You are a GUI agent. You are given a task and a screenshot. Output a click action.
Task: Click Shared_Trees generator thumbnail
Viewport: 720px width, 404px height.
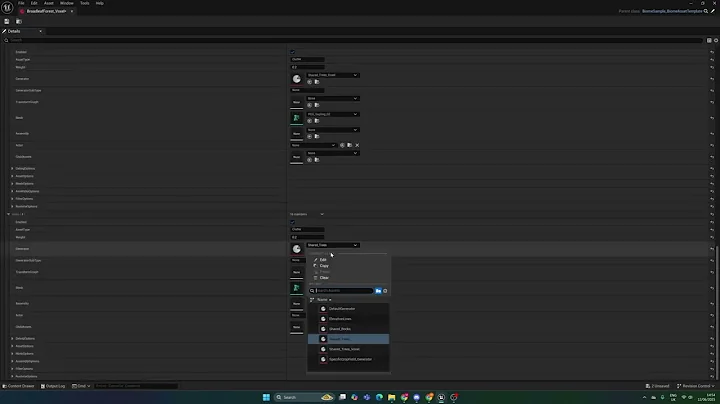(297, 249)
